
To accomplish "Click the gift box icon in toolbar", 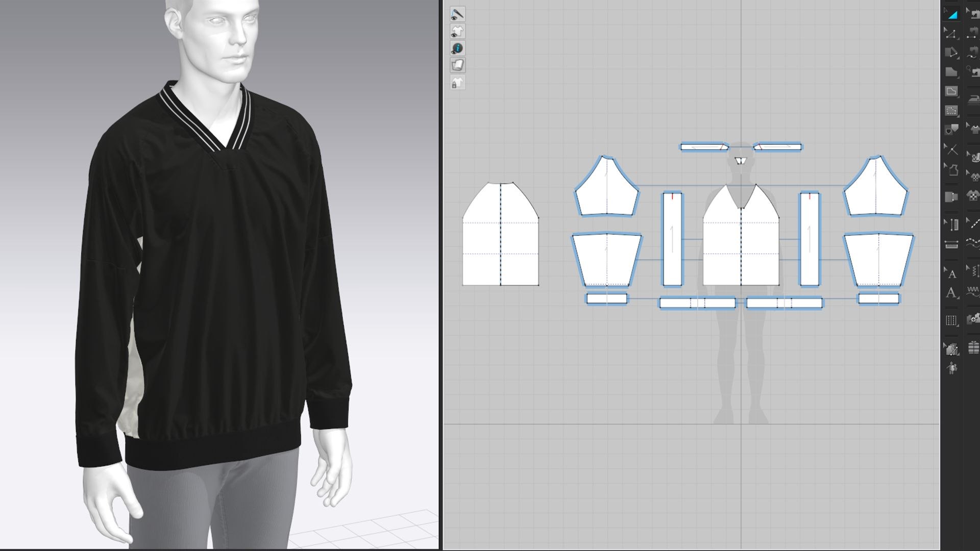I will click(x=973, y=348).
